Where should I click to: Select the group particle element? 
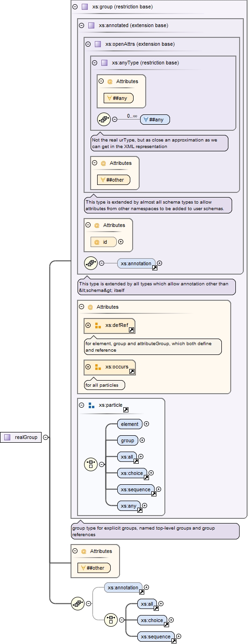128,440
